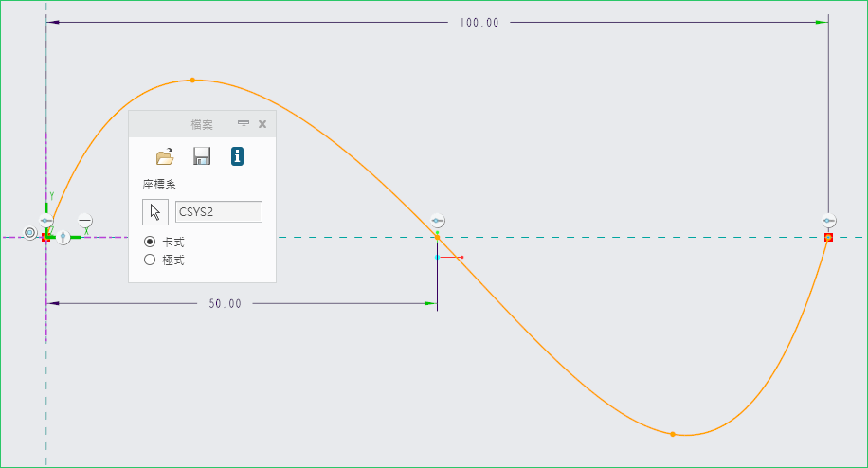This screenshot has width=868, height=468.
Task: Click the horizontal constraint symbol near X axis
Action: [x=85, y=221]
